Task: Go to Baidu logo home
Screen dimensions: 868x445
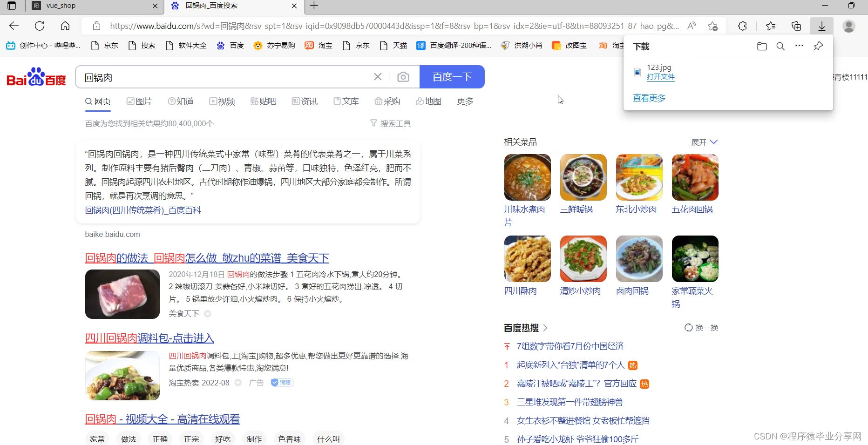Action: (36, 77)
